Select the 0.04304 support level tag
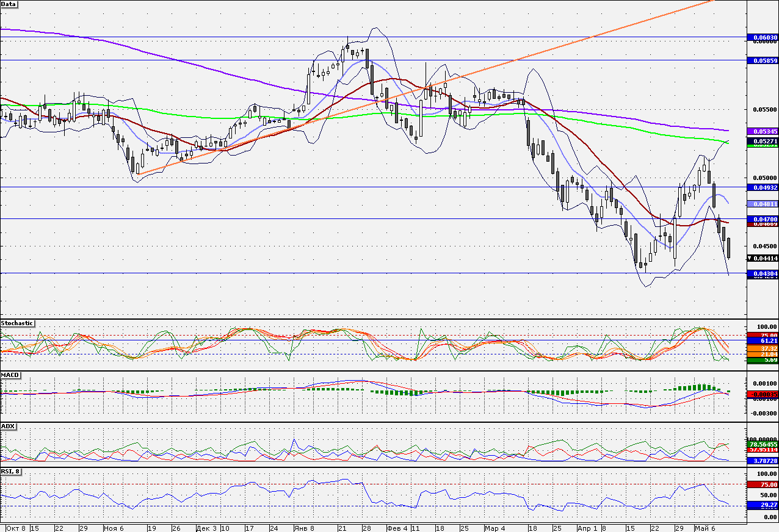Viewport: 779px width, 532px height. click(761, 275)
